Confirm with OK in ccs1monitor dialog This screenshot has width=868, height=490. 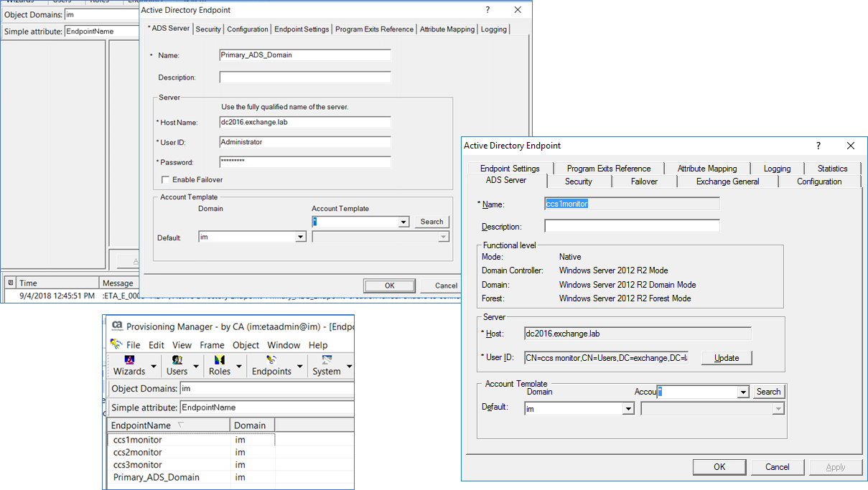[x=719, y=467]
